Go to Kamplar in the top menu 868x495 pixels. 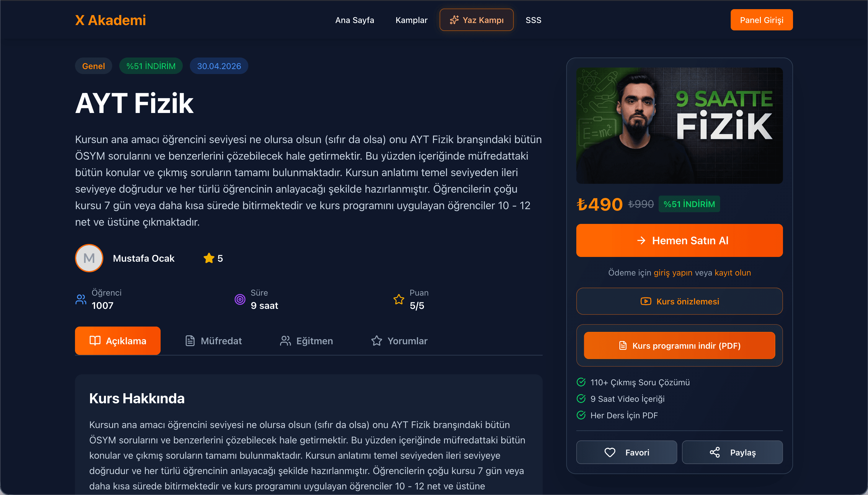411,20
